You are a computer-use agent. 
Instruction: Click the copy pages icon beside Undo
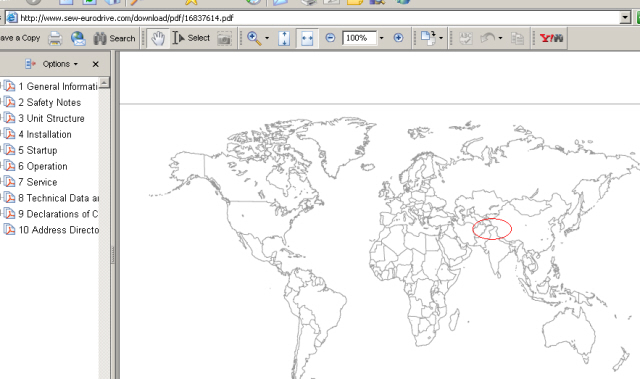click(x=517, y=38)
